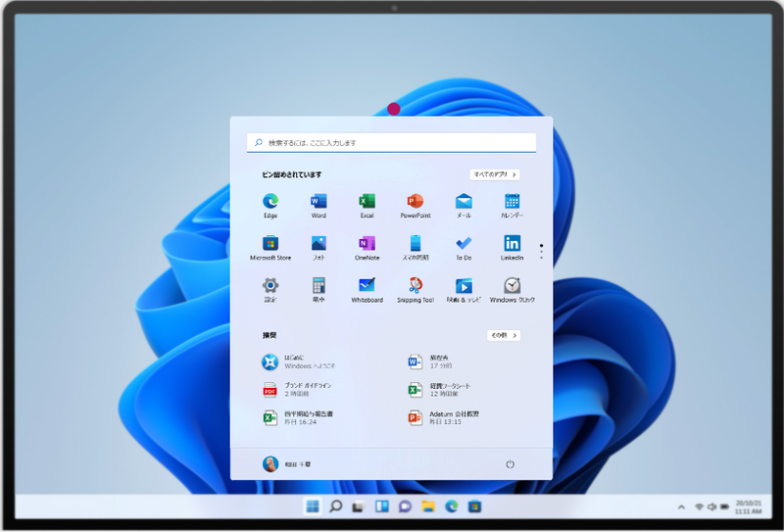The image size is (784, 532).
Task: Launch OneNote from pinned apps
Action: pyautogui.click(x=367, y=248)
